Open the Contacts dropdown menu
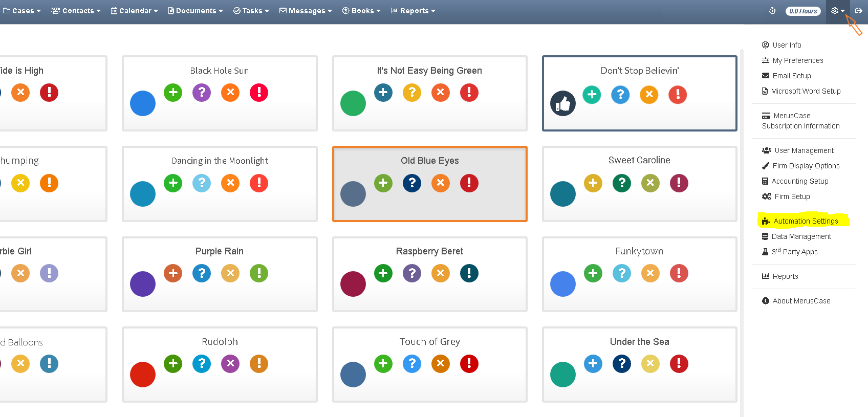Screen dimensions: 868x417 pyautogui.click(x=76, y=11)
